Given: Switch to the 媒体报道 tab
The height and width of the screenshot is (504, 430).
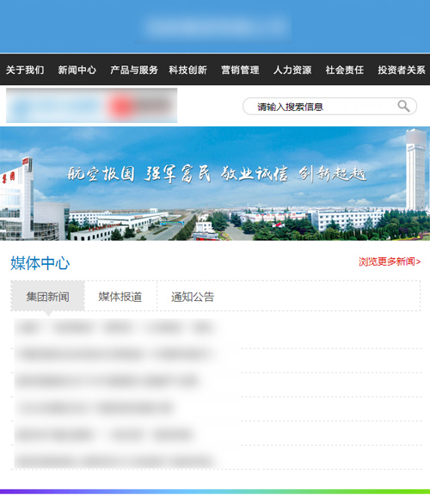Looking at the screenshot, I should [120, 296].
